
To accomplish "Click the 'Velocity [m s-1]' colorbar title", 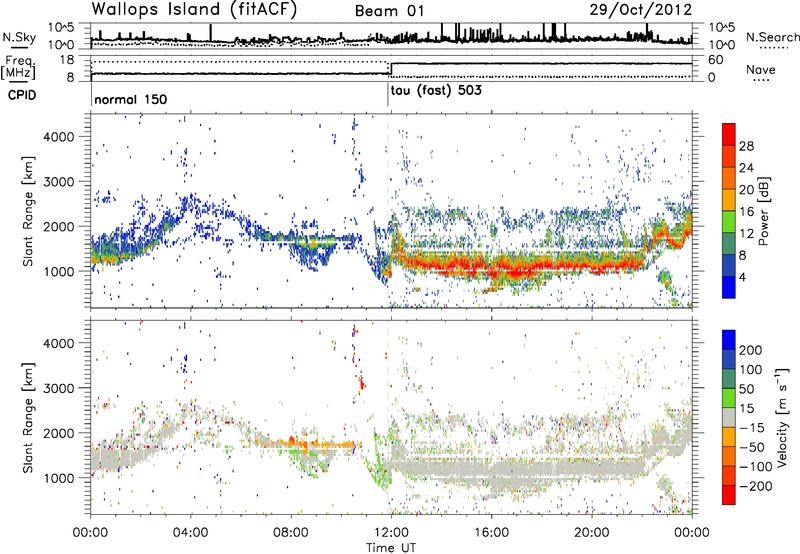I will pos(782,417).
